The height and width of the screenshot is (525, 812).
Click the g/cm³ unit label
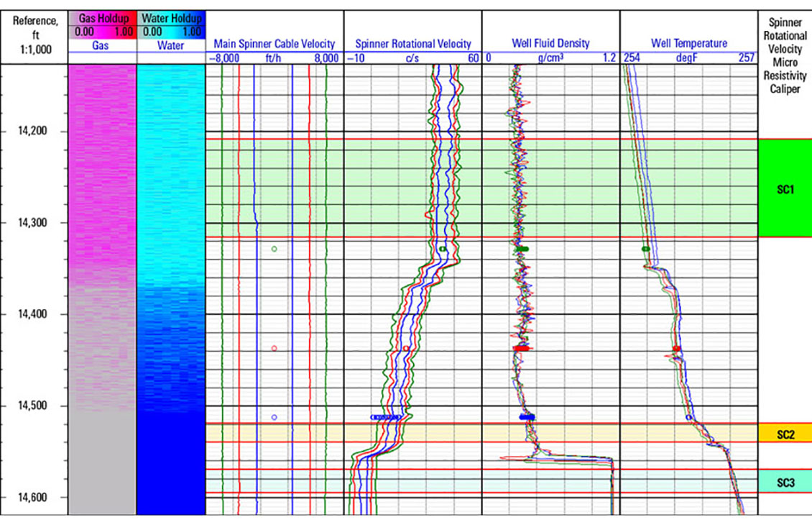point(550,58)
